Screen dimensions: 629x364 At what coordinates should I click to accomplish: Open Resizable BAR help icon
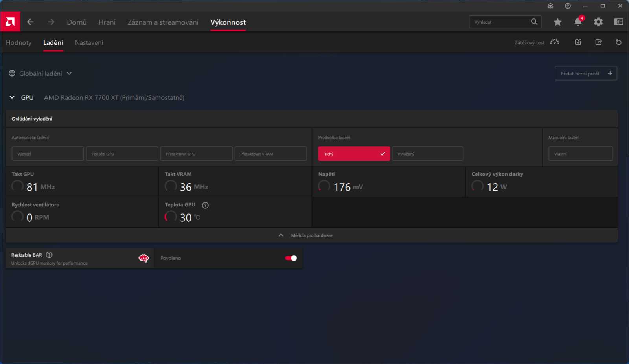coord(49,255)
